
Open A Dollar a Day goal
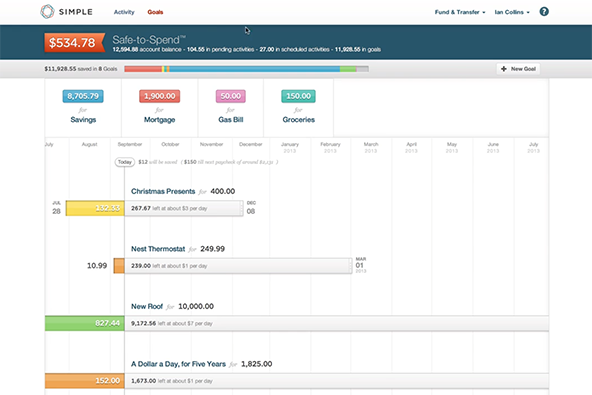click(x=178, y=364)
